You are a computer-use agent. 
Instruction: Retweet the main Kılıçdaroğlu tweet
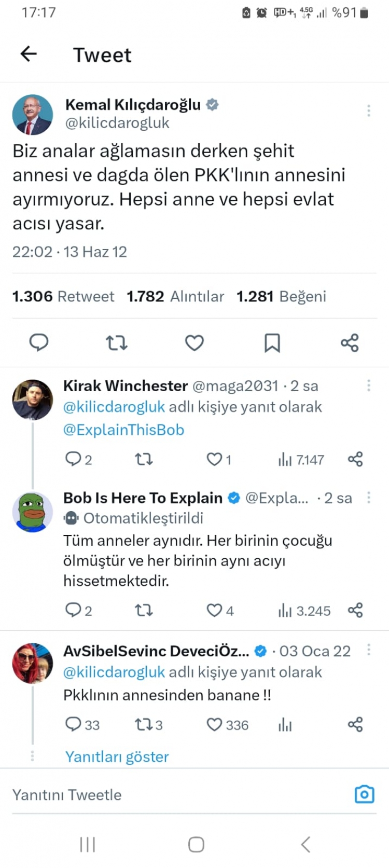tap(117, 342)
